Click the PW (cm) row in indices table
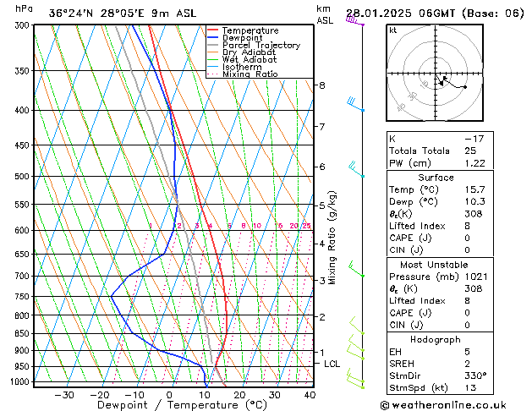 coord(440,163)
